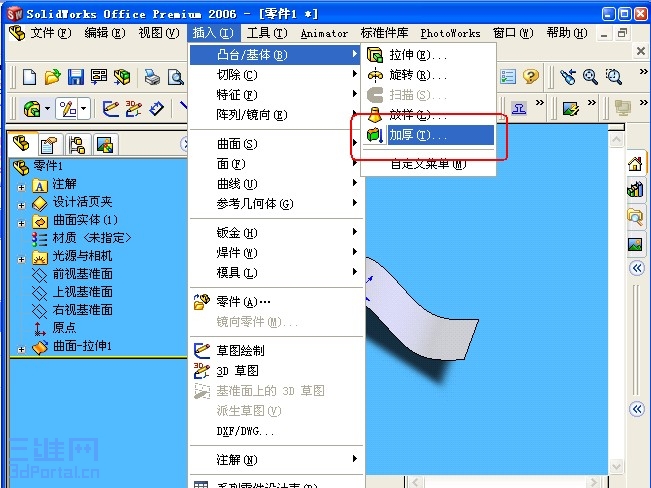This screenshot has height=488, width=651.
Task: Open the 工具(T) menu
Action: (267, 33)
